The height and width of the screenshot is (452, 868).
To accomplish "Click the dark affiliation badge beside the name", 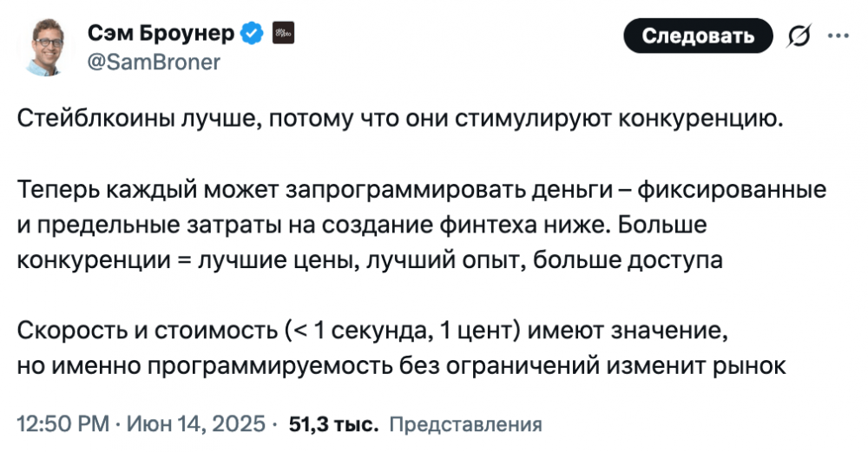I will pyautogui.click(x=283, y=34).
